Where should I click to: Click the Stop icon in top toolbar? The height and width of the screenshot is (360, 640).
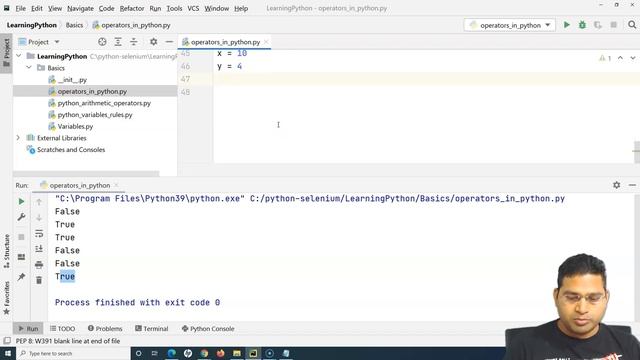click(613, 25)
